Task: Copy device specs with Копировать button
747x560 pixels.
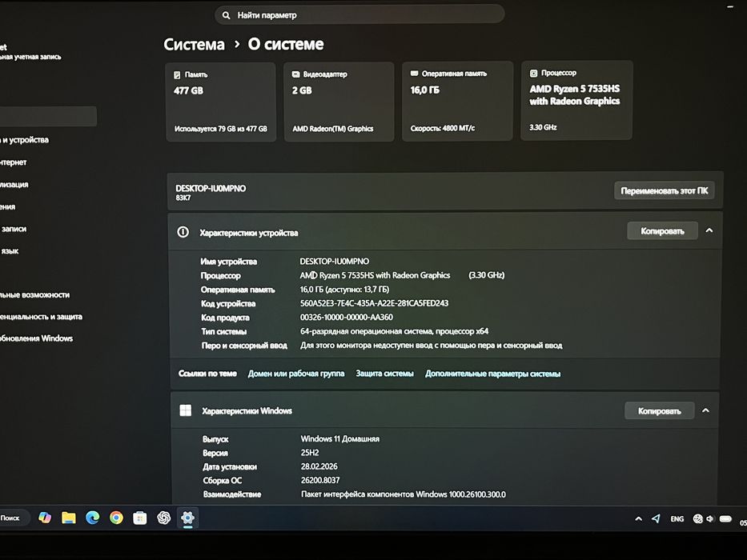Action: pyautogui.click(x=662, y=231)
